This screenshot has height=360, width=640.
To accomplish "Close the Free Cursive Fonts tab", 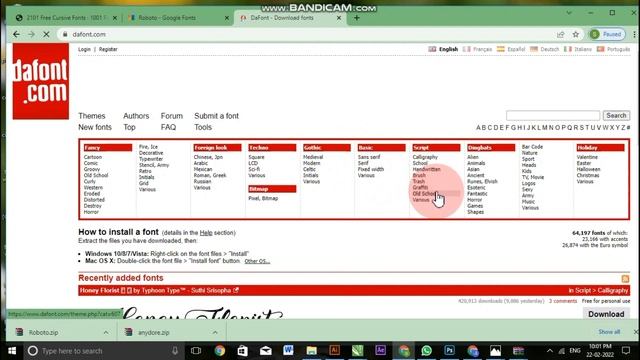I will (115, 18).
